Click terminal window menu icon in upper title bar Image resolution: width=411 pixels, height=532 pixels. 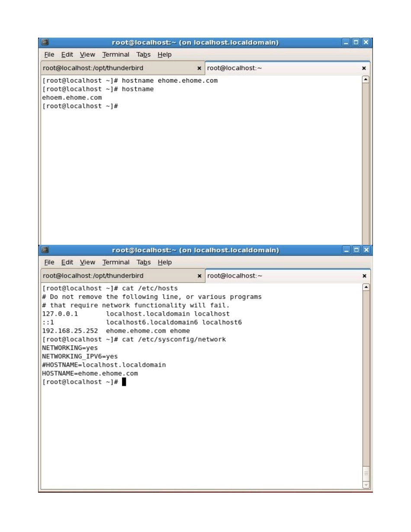pyautogui.click(x=45, y=42)
